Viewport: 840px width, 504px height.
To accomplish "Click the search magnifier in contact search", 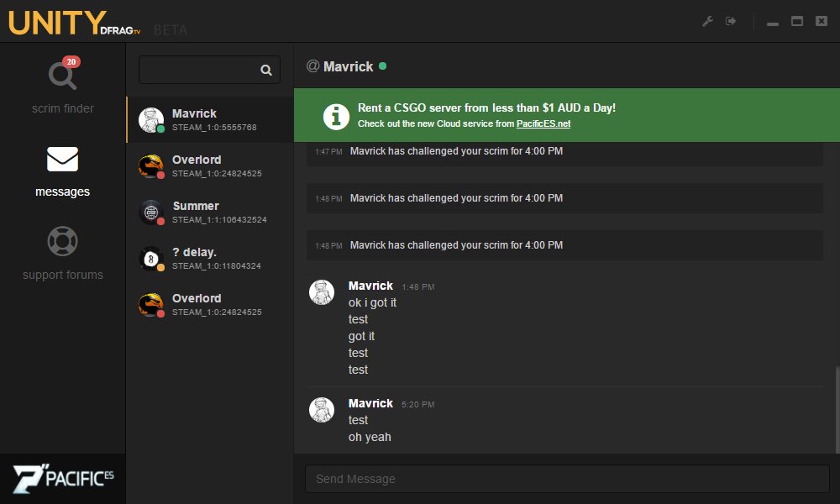I will click(266, 70).
